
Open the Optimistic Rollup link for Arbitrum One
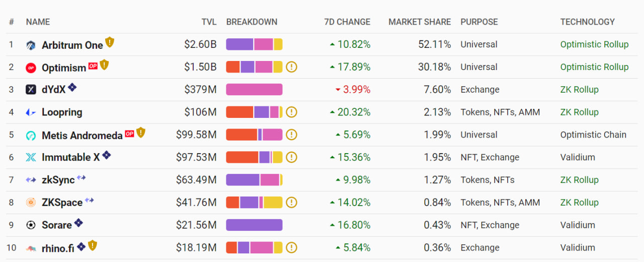[x=594, y=44]
